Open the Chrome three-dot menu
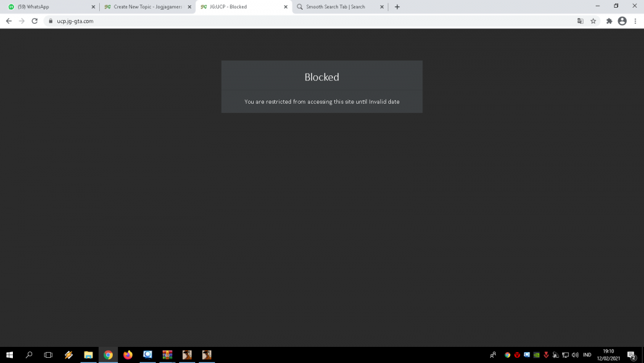 [636, 21]
